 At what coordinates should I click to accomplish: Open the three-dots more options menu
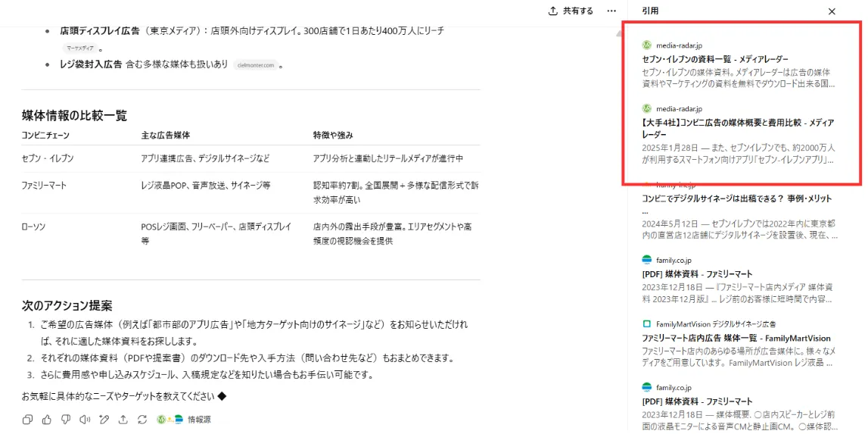(x=611, y=11)
